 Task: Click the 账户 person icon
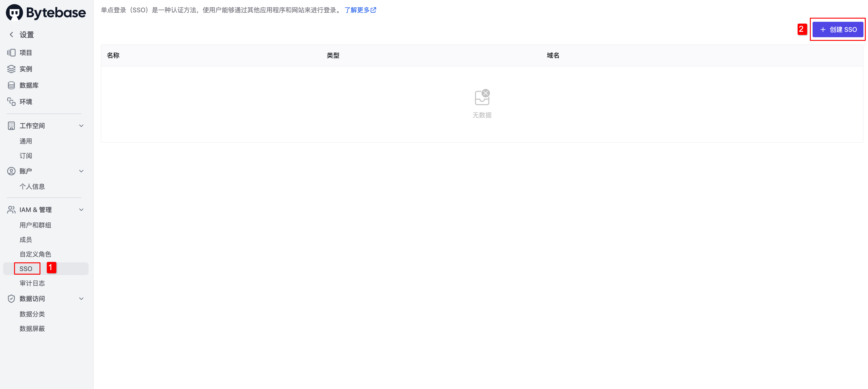[11, 171]
